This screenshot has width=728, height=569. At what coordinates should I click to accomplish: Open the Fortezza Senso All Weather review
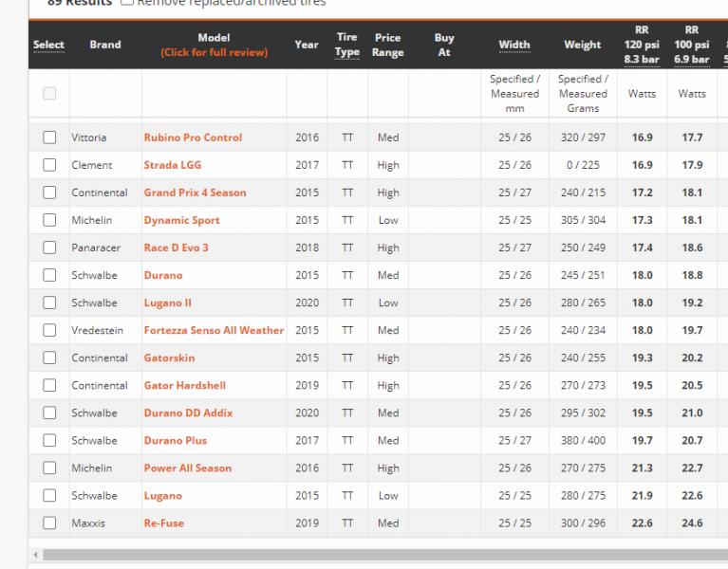click(x=214, y=331)
